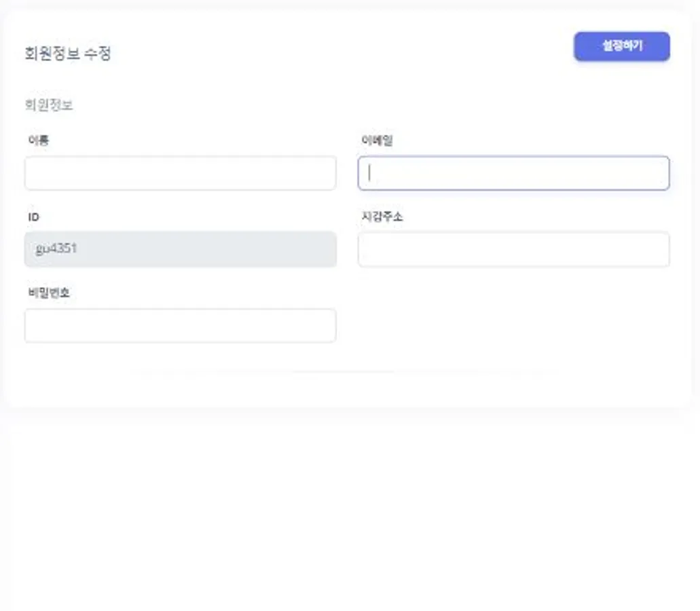
Task: Select the disabled ID field
Action: 180,249
